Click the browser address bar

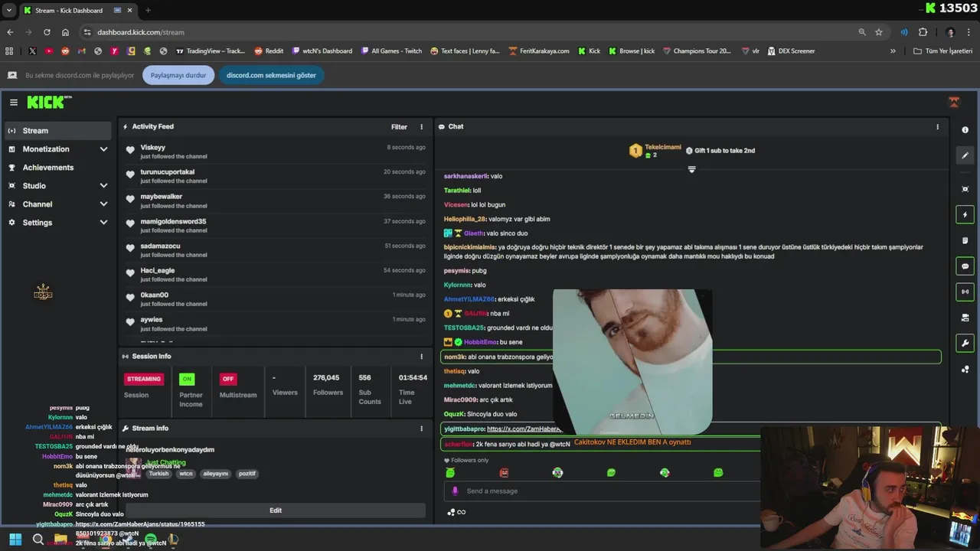[x=467, y=32]
